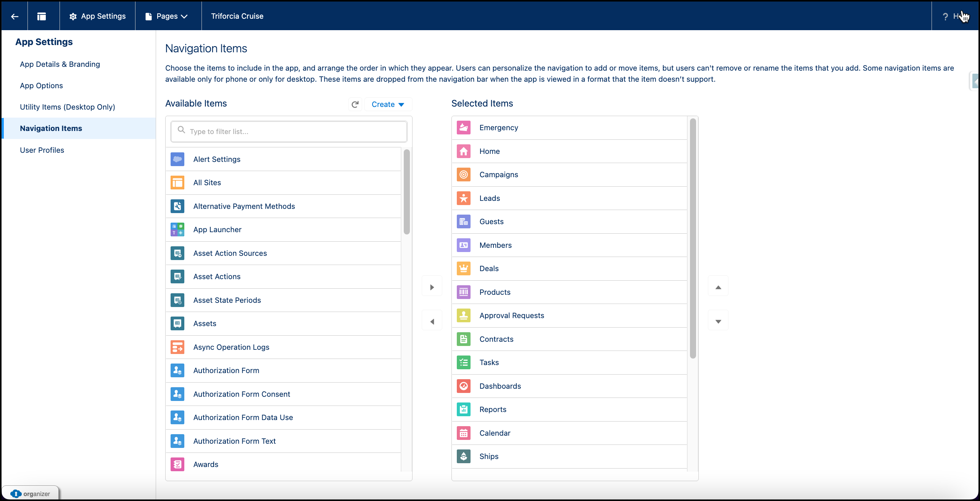Click the Alert Settings cloud icon
The image size is (980, 501).
[177, 159]
